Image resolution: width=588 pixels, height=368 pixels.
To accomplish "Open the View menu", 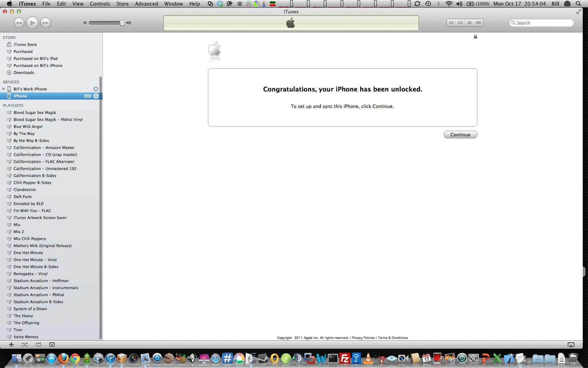I will click(78, 4).
